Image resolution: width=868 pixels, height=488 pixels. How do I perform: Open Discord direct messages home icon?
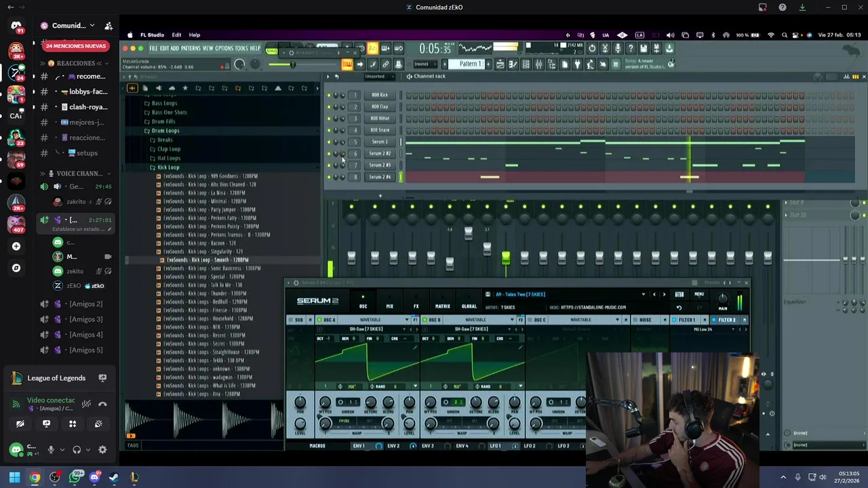16,26
